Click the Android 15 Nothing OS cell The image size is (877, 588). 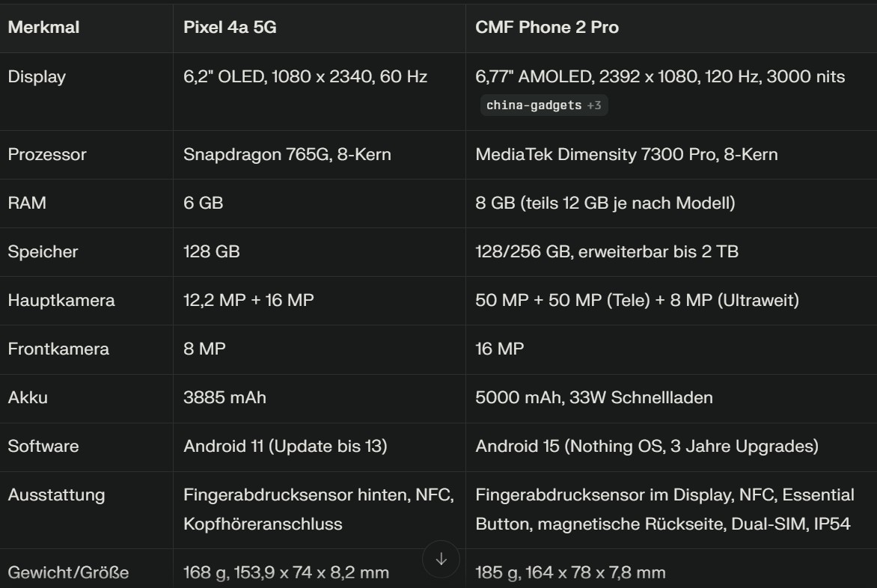click(x=647, y=446)
